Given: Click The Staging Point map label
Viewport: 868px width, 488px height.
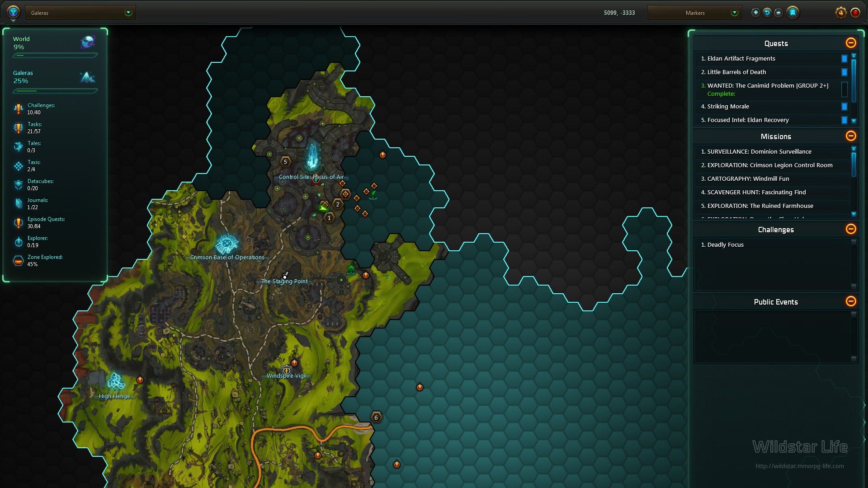Looking at the screenshot, I should [284, 281].
